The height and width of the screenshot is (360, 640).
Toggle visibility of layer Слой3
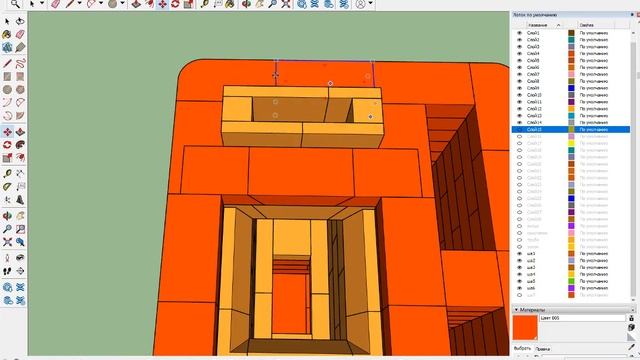(x=519, y=47)
